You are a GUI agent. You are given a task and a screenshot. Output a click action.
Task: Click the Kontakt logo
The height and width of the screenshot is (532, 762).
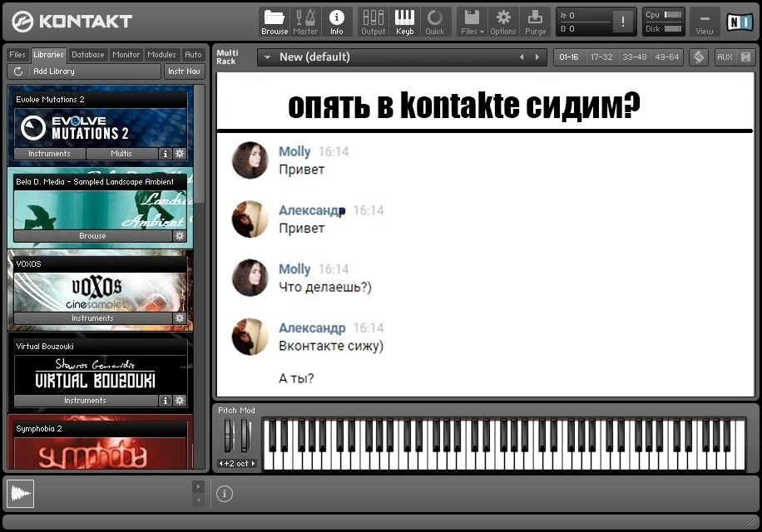[x=72, y=22]
